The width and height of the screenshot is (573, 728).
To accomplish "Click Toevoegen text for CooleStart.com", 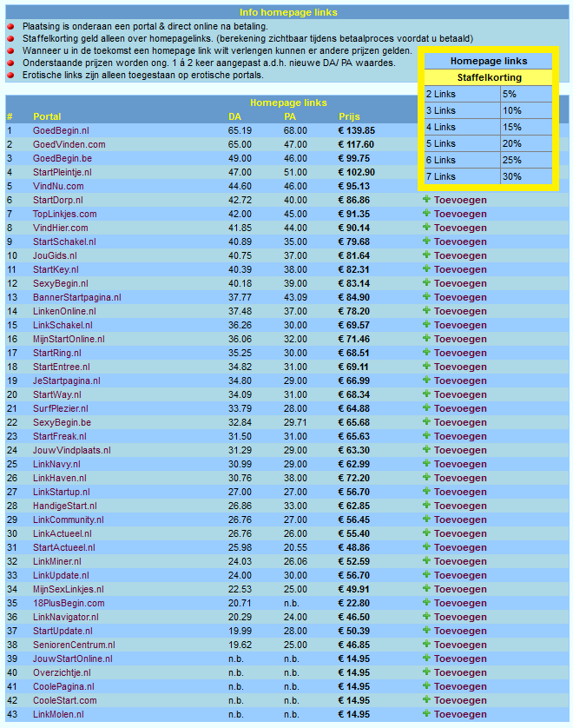I will tap(460, 700).
